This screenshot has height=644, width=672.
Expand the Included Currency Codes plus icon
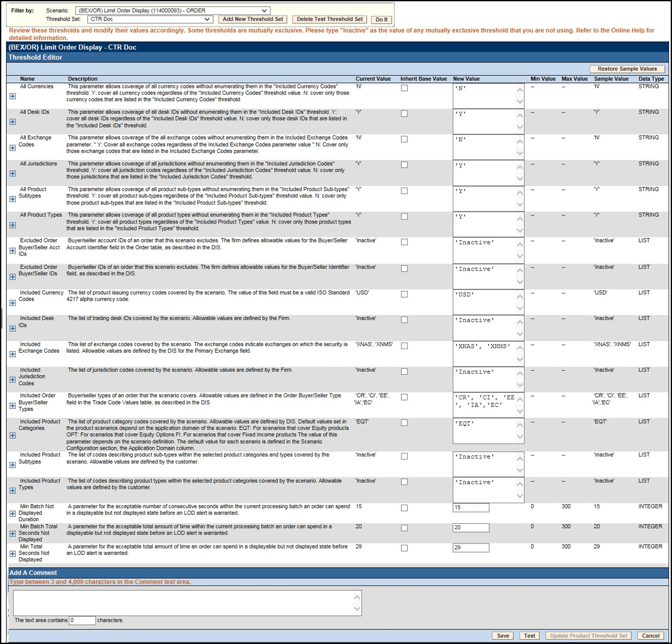(13, 303)
